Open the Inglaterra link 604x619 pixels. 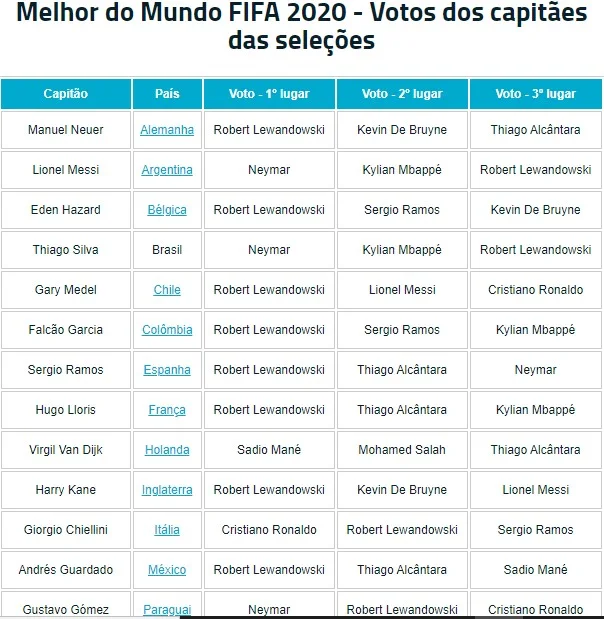click(167, 490)
